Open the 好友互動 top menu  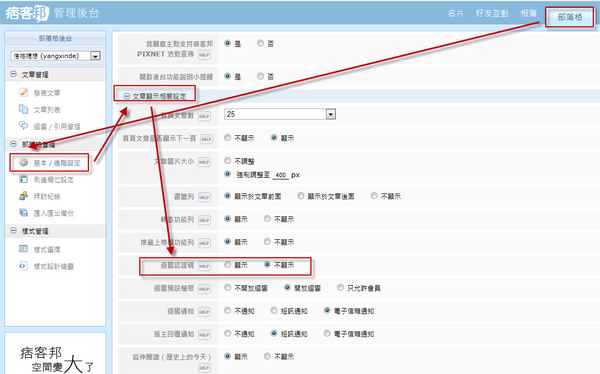(x=492, y=13)
